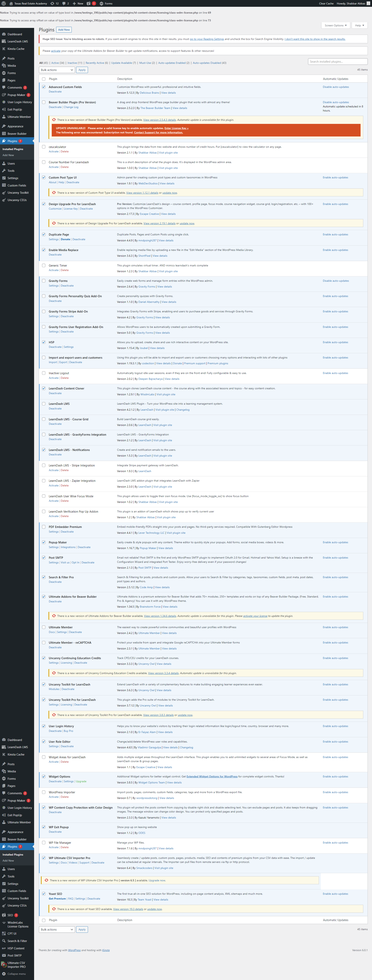Open Upgrade link under Widget Options
The height and width of the screenshot is (980, 372).
81,781
